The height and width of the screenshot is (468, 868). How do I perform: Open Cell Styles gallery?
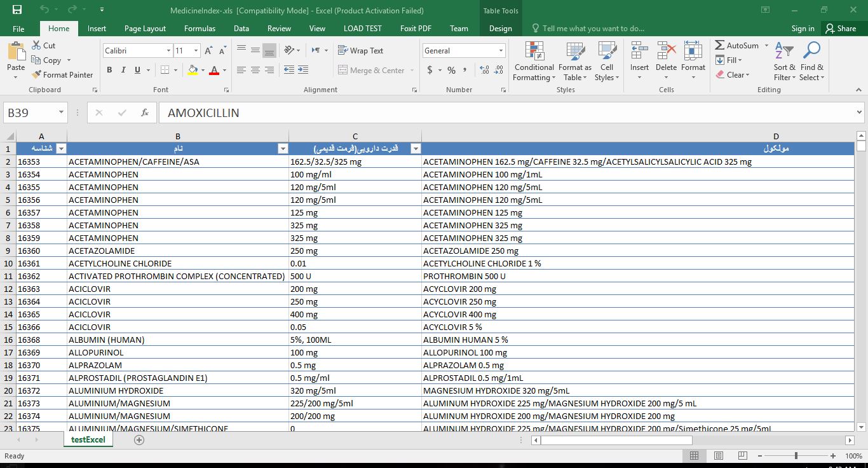pyautogui.click(x=607, y=61)
